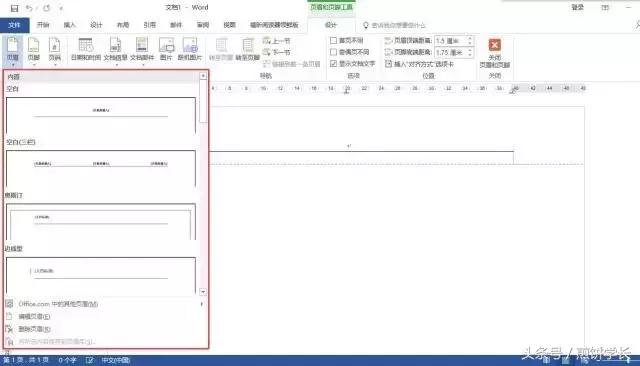The height and width of the screenshot is (366, 640).
Task: Insert 日期和时间 (Date and Time)
Action: 86,50
